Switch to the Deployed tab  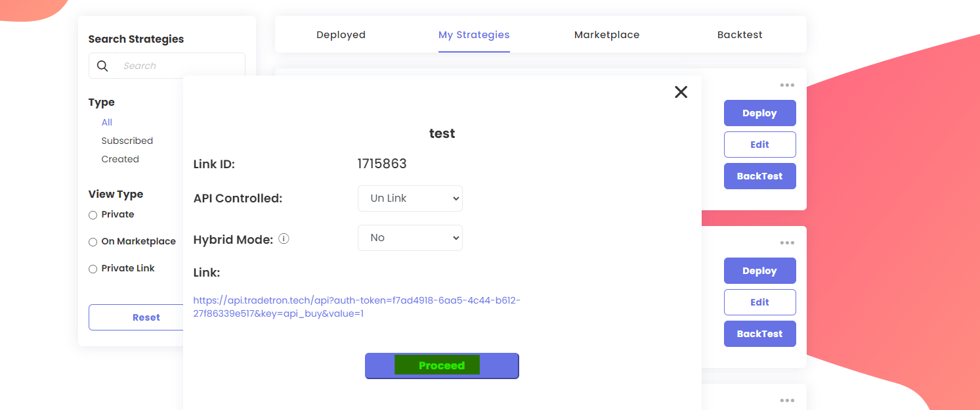(341, 34)
